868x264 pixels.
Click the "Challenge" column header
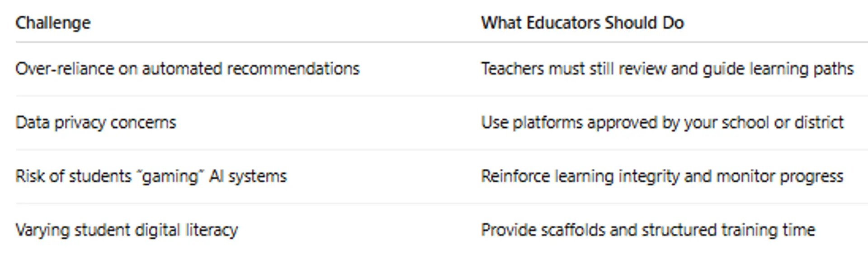point(53,23)
